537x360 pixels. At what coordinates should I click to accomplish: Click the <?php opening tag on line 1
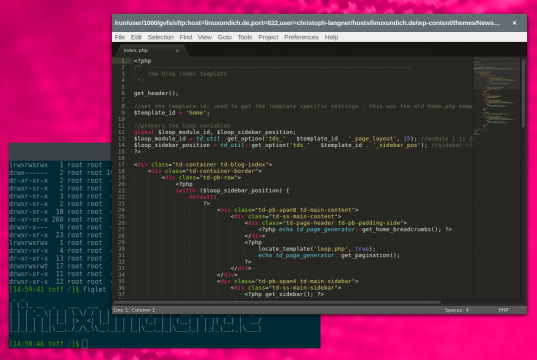[142, 61]
